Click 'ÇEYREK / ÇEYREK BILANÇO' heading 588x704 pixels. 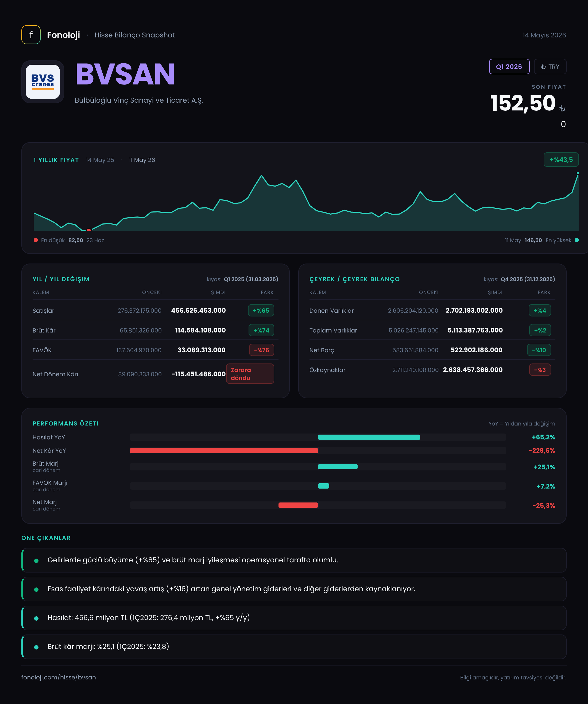point(354,279)
